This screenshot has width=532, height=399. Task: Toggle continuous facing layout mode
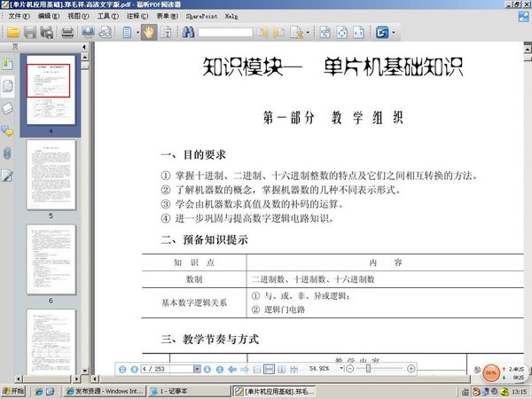[293, 369]
